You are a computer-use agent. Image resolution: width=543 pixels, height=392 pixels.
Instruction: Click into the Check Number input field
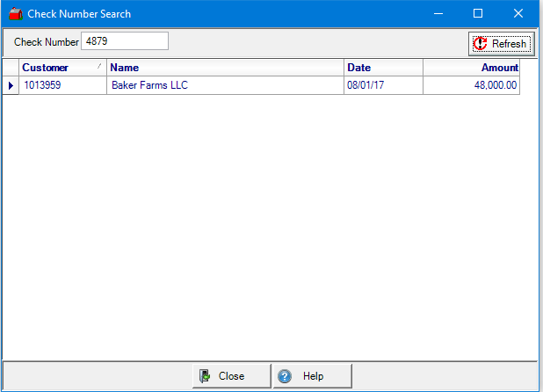coord(123,41)
